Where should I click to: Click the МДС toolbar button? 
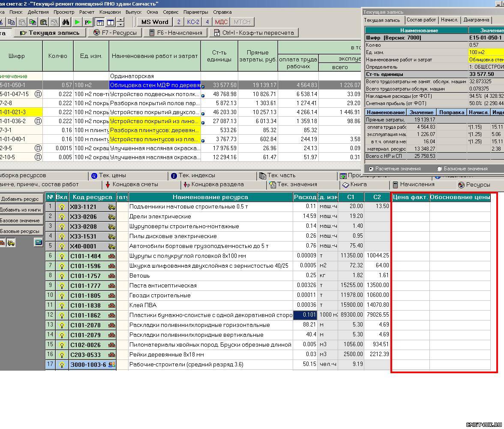pyautogui.click(x=221, y=22)
